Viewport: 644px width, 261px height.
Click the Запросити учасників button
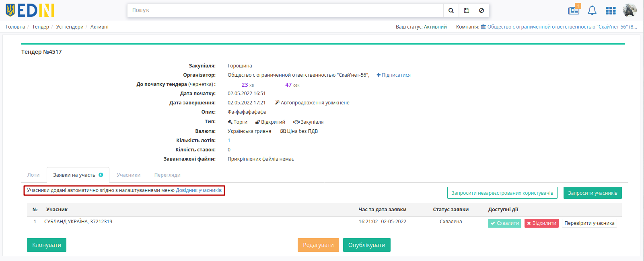coord(593,193)
